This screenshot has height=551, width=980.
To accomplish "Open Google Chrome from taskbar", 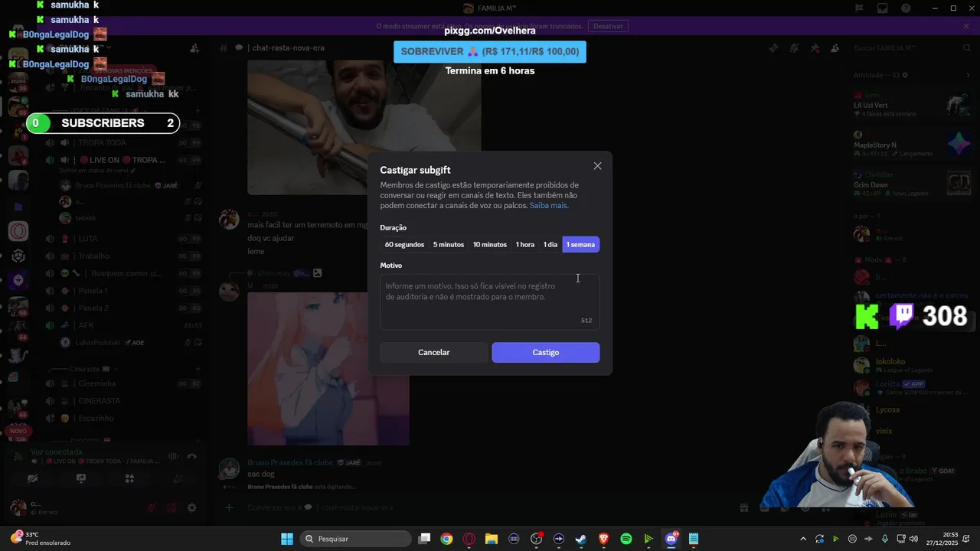I will (446, 539).
